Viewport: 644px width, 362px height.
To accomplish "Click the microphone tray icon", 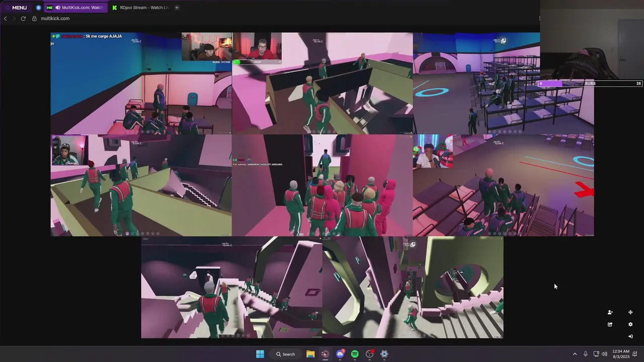I will coord(586,354).
